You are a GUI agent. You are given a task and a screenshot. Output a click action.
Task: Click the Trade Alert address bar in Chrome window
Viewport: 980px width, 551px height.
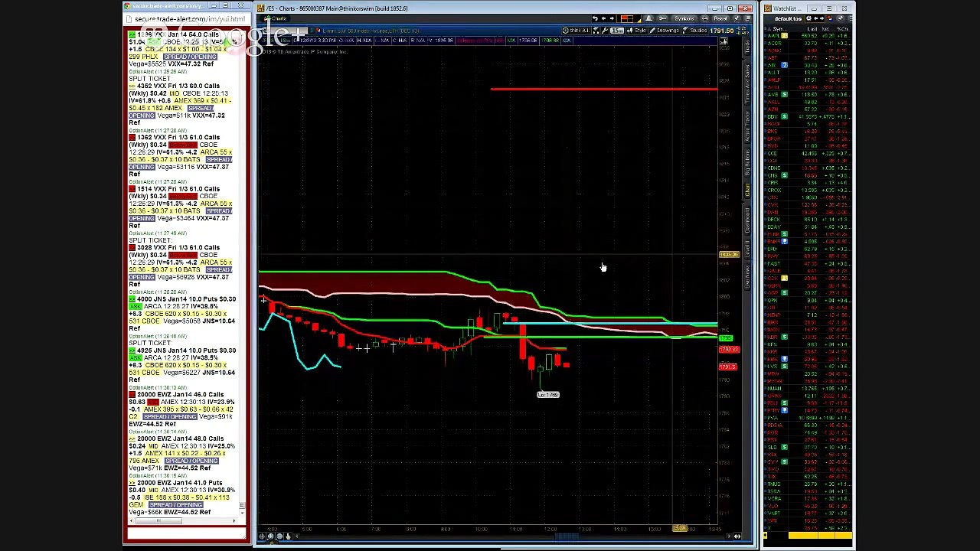187,19
